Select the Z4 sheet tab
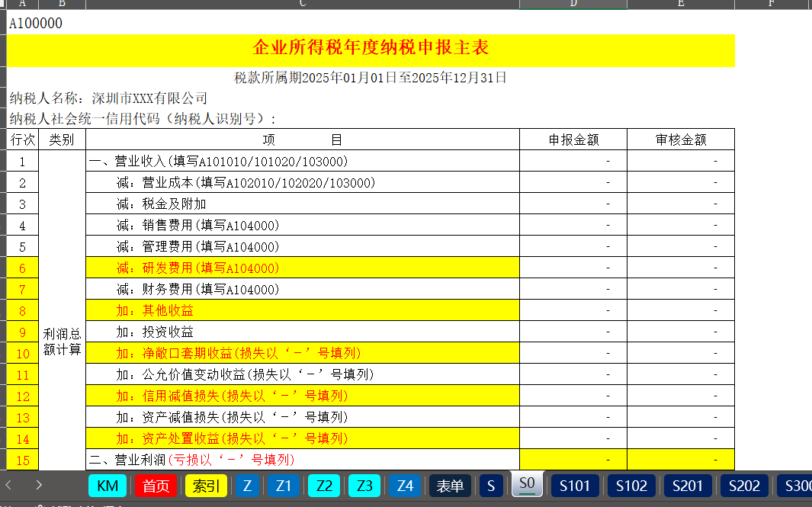The height and width of the screenshot is (507, 812). point(405,486)
